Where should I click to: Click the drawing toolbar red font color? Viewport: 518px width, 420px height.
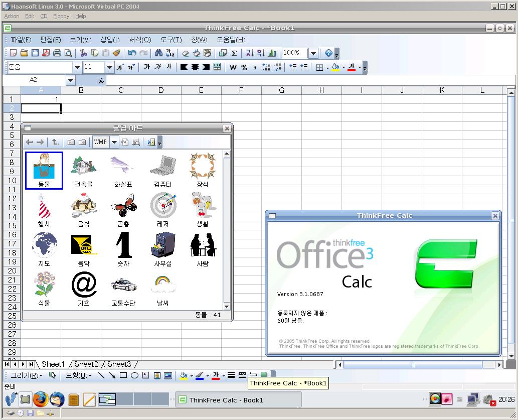pyautogui.click(x=216, y=375)
